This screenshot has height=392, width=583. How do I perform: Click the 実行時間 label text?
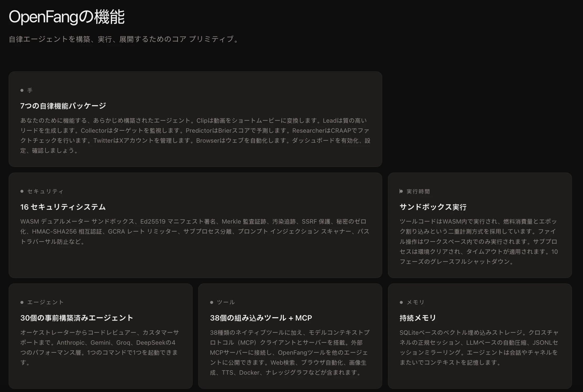[418, 191]
